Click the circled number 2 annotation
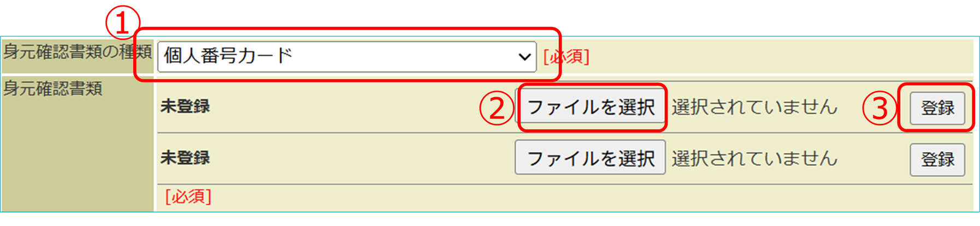This screenshot has width=980, height=226. [x=496, y=108]
